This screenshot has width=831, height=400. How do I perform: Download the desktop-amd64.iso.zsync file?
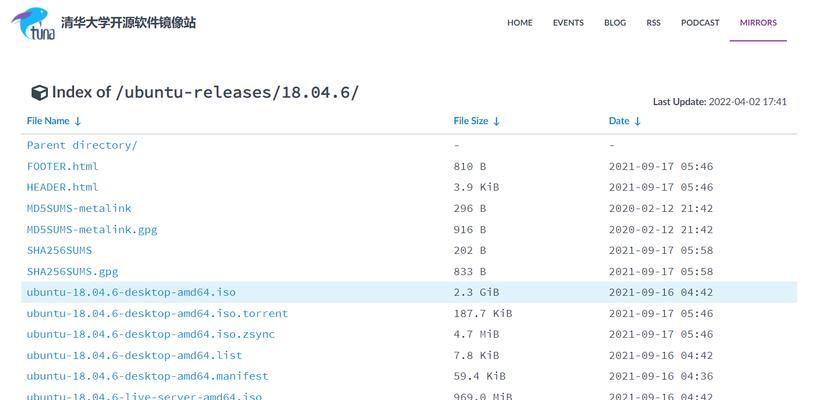click(151, 334)
